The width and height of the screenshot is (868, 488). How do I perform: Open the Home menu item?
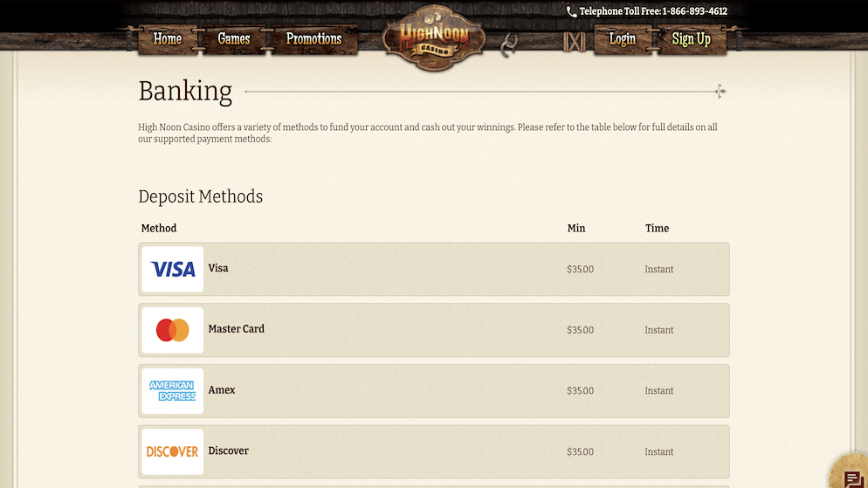167,39
